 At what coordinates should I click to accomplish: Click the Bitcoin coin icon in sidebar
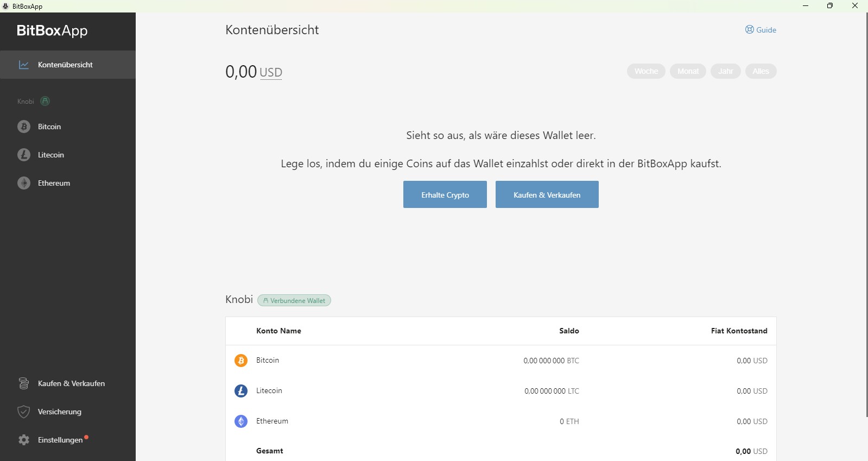(x=24, y=127)
